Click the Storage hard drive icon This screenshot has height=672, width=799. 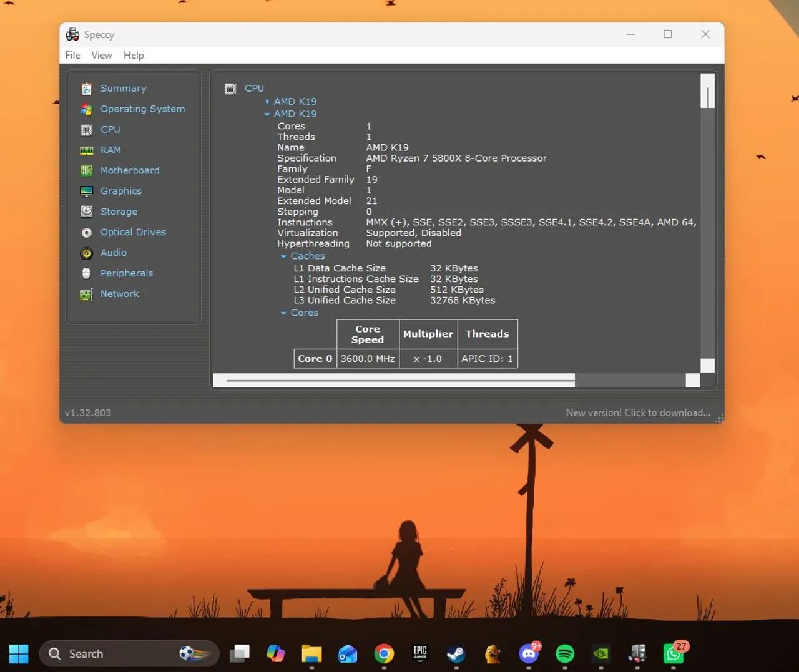[x=87, y=212]
